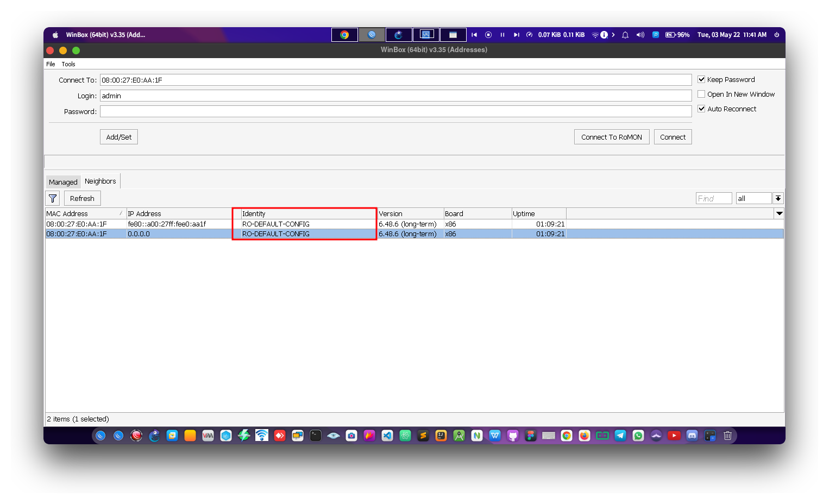Open the Terminal icon in the menu bar
Image resolution: width=829 pixels, height=504 pixels.
tap(453, 34)
